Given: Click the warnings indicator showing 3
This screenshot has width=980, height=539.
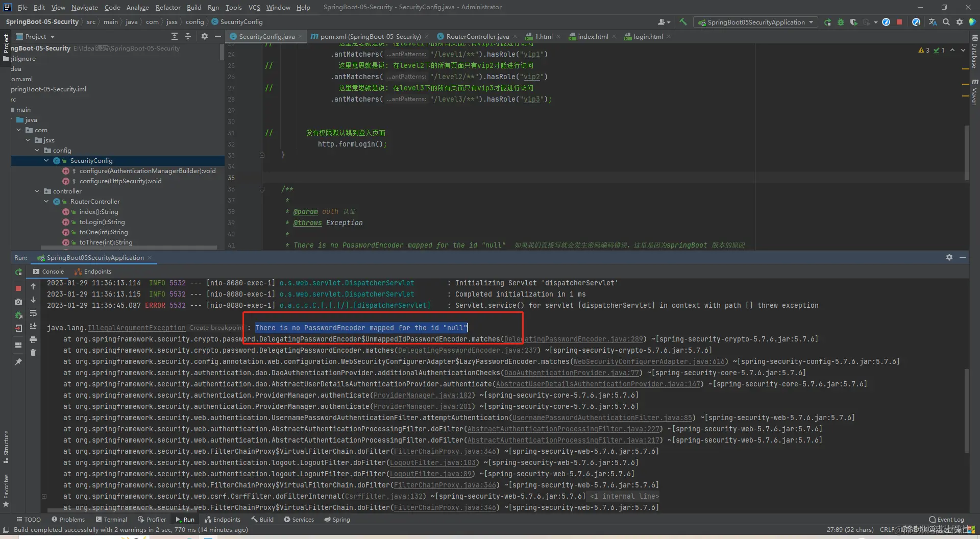Looking at the screenshot, I should pos(924,50).
